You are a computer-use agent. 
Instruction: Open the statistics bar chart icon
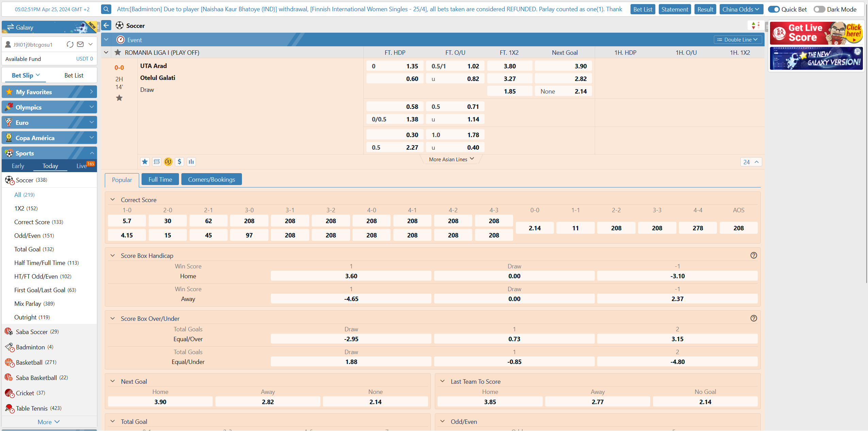[191, 162]
